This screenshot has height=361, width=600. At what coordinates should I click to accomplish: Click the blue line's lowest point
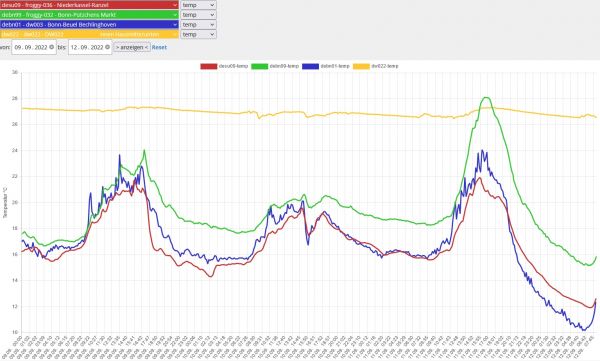[x=584, y=330]
